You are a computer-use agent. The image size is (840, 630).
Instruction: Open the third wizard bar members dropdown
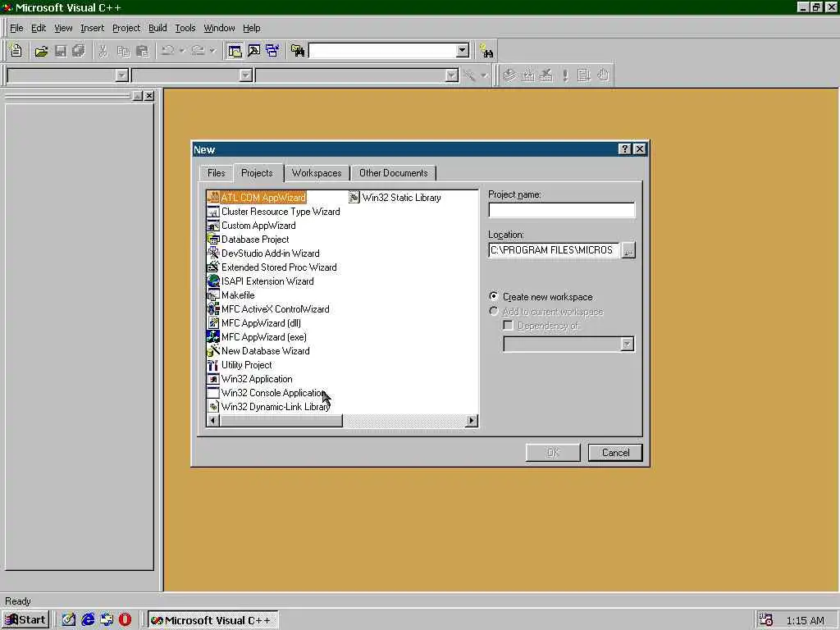click(452, 75)
